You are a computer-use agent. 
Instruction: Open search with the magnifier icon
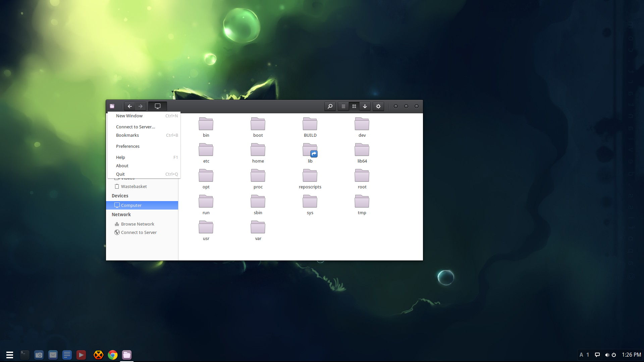[x=330, y=106]
